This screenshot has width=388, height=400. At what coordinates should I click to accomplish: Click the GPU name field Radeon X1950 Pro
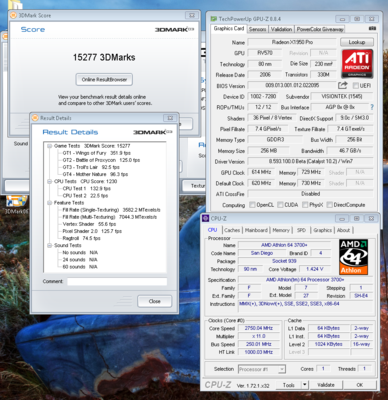292,42
